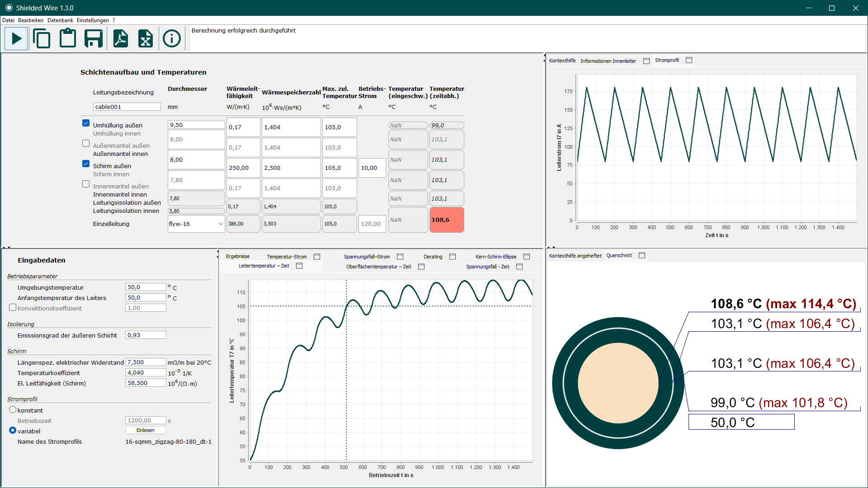Undock the Stromprofil tab using its icon
The height and width of the screenshot is (488, 868).
[x=689, y=60]
